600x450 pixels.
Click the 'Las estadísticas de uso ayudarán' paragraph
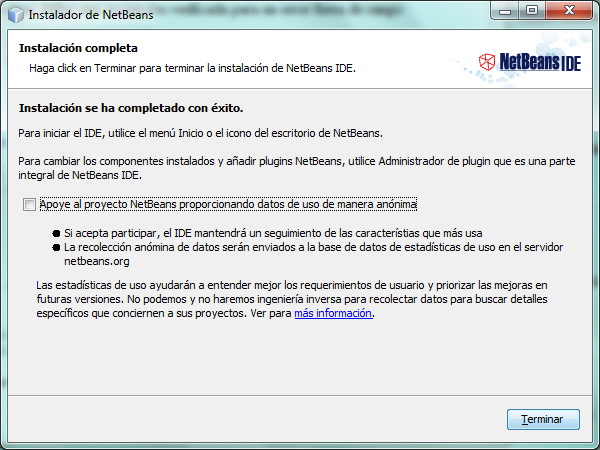pyautogui.click(x=292, y=299)
